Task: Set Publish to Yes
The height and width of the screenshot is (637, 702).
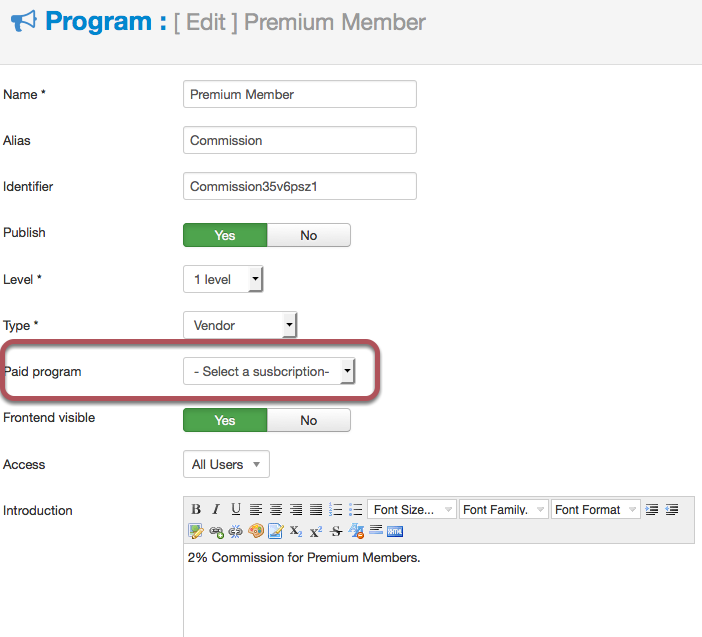Action: (x=225, y=235)
